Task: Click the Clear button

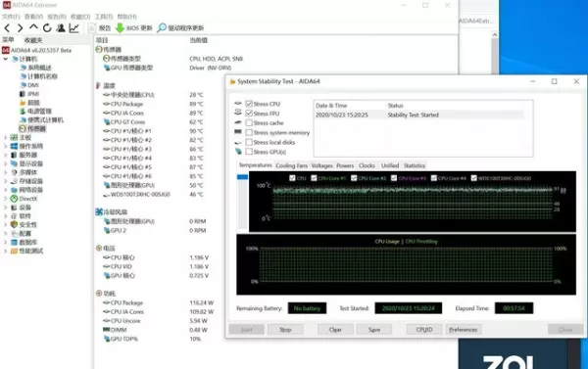Action: (x=335, y=330)
